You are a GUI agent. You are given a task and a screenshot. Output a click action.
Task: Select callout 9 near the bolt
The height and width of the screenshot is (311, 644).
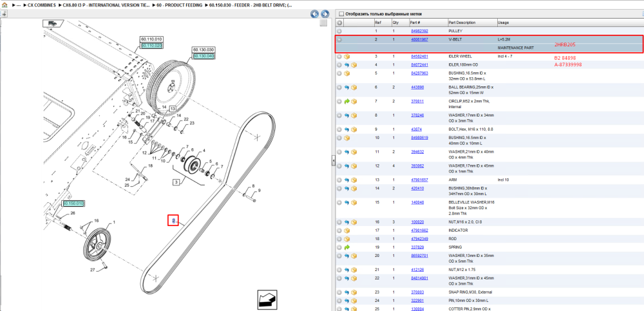[x=259, y=190]
